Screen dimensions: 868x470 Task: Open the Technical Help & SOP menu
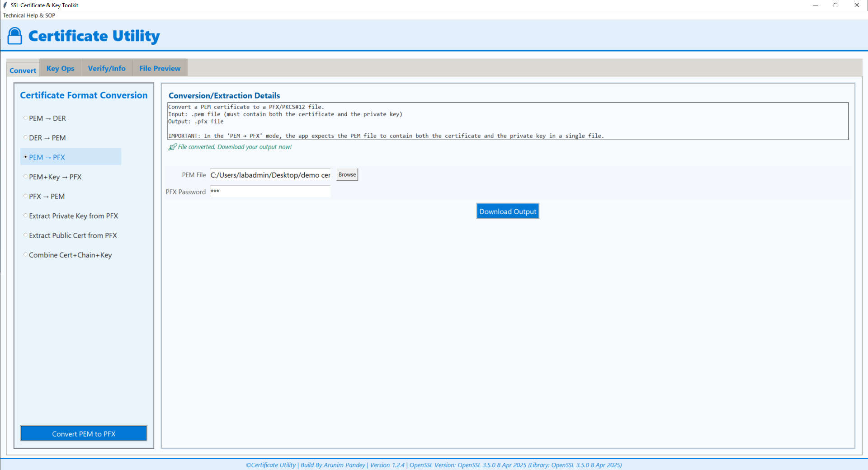(28, 15)
